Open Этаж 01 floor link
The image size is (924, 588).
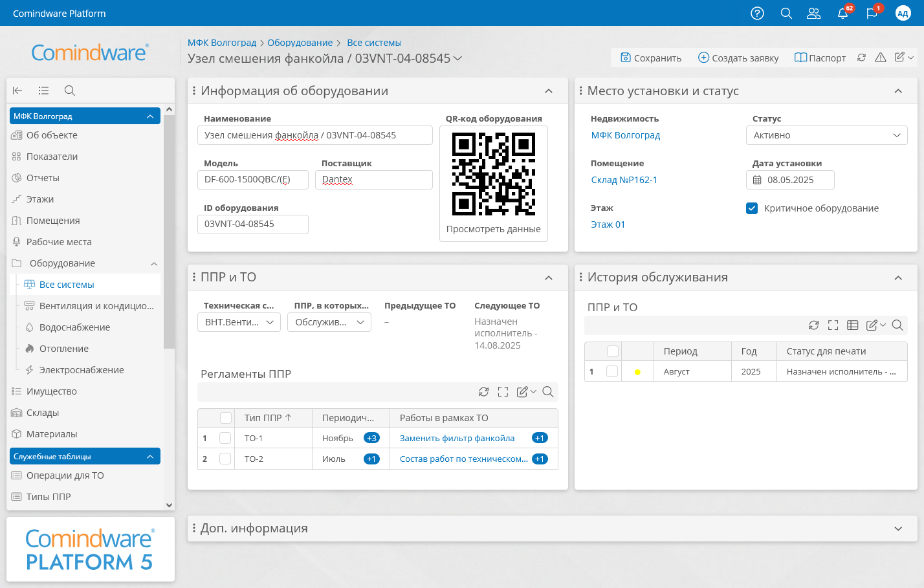pyautogui.click(x=608, y=224)
